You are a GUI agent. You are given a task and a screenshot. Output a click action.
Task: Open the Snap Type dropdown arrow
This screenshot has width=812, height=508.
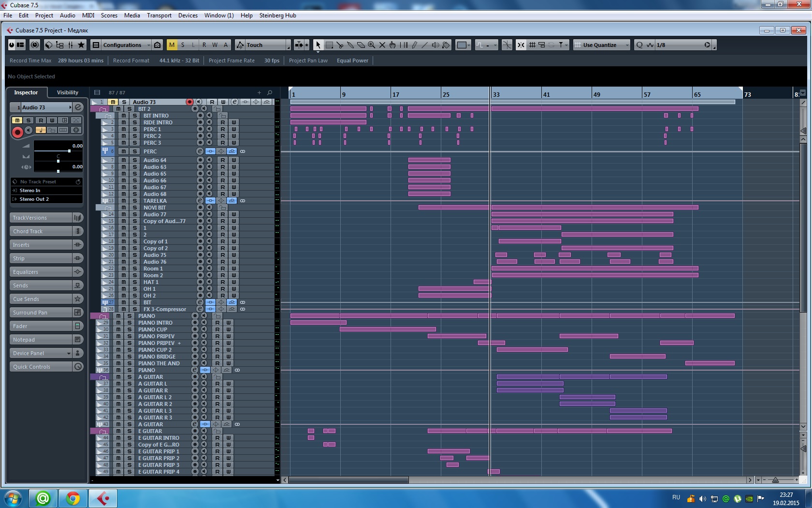pyautogui.click(x=566, y=45)
